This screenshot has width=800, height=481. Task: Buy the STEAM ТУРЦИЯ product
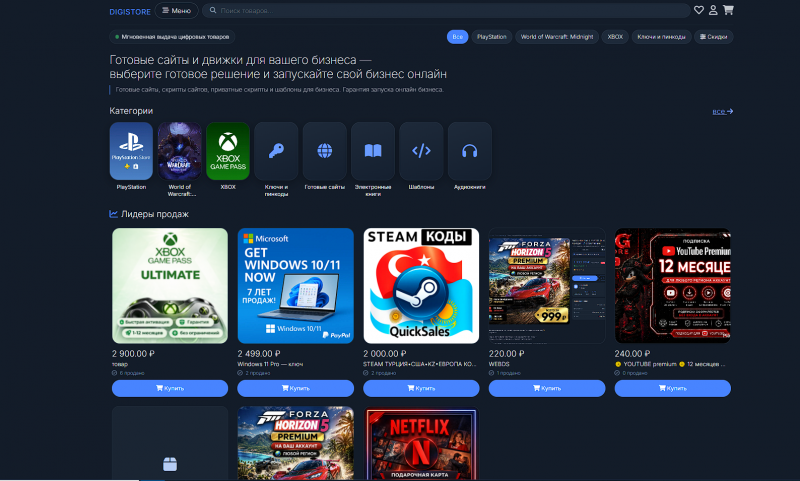click(421, 388)
